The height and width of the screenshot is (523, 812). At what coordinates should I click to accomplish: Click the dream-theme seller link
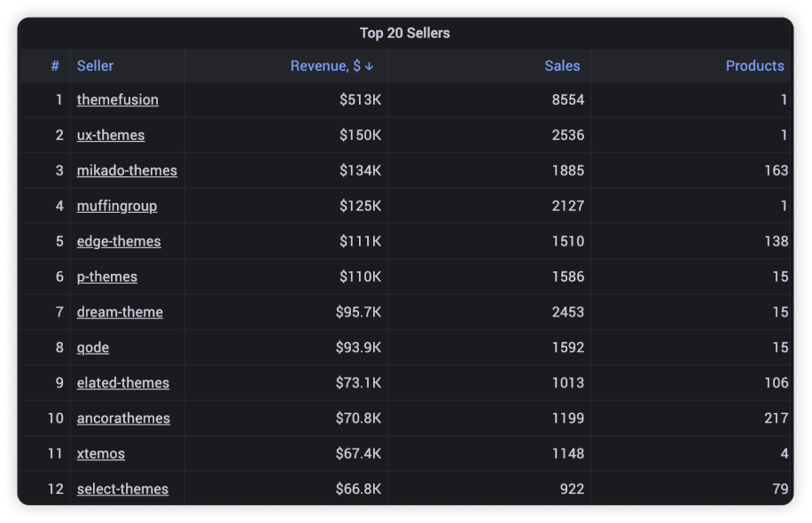[120, 313]
